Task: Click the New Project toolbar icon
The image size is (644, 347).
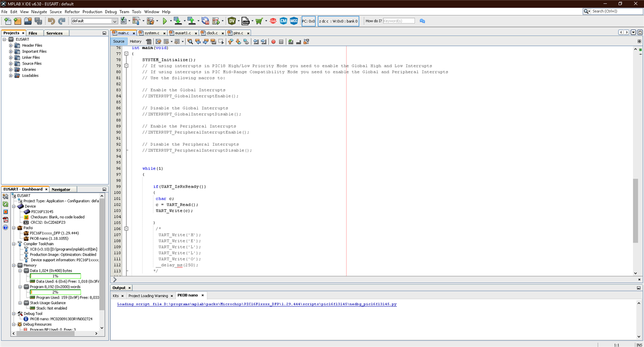Action: coord(18,21)
